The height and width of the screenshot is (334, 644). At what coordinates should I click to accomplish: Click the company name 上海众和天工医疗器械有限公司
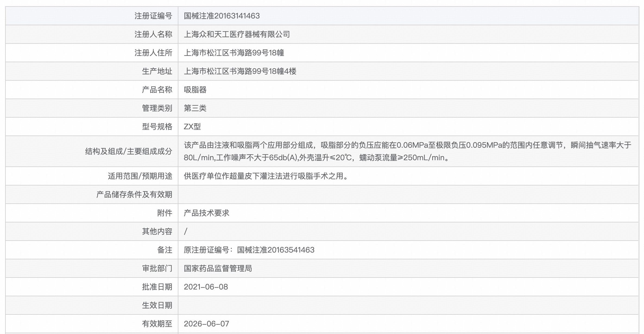(236, 34)
